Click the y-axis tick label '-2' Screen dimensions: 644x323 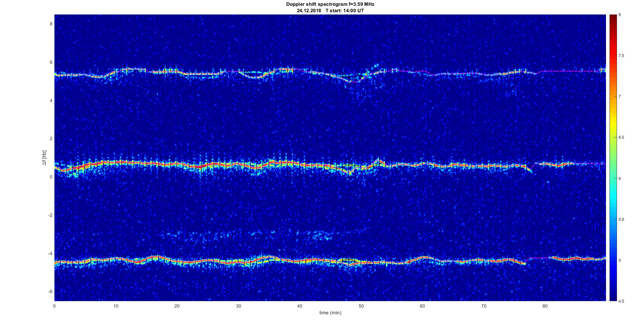pyautogui.click(x=50, y=215)
